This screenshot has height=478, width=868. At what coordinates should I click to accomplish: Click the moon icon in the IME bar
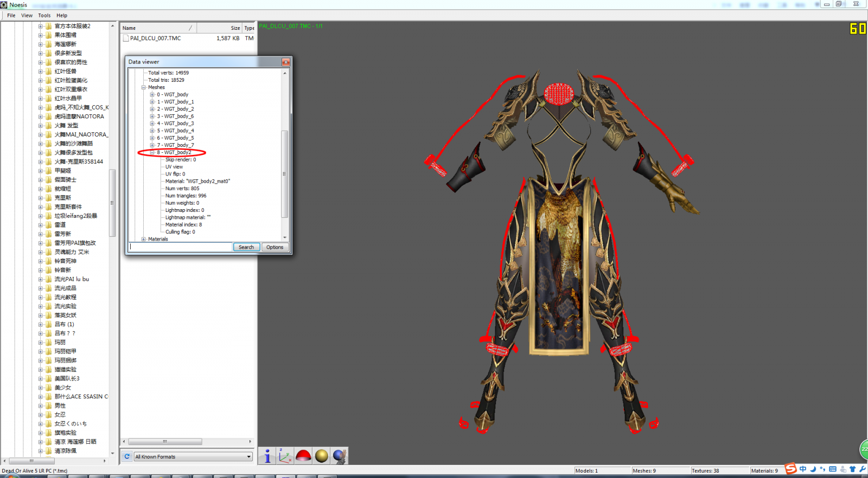[813, 469]
